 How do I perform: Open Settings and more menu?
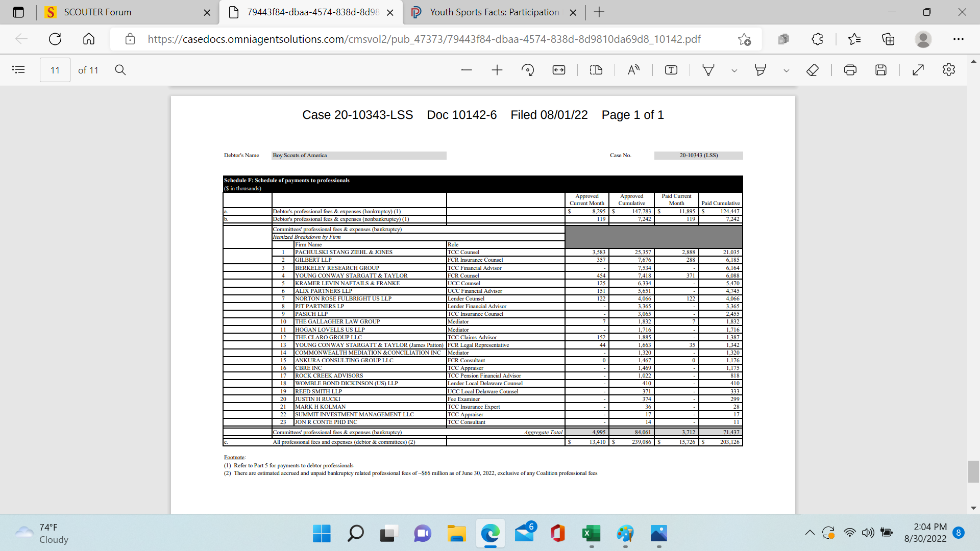click(958, 39)
